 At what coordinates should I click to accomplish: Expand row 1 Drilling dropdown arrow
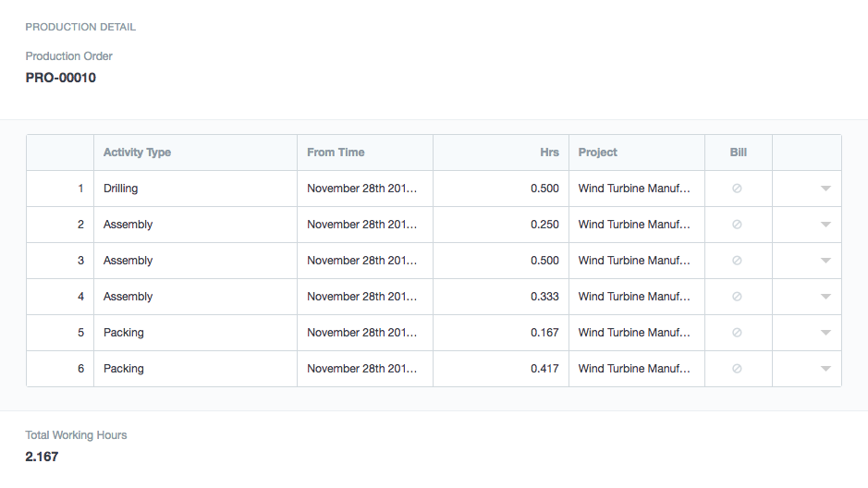point(825,189)
